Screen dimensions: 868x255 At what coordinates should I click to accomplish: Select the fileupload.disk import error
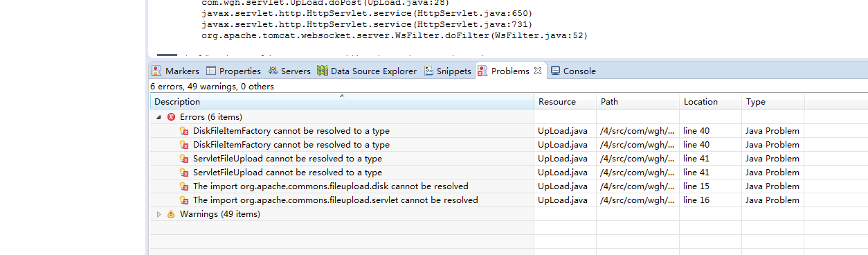click(x=330, y=186)
